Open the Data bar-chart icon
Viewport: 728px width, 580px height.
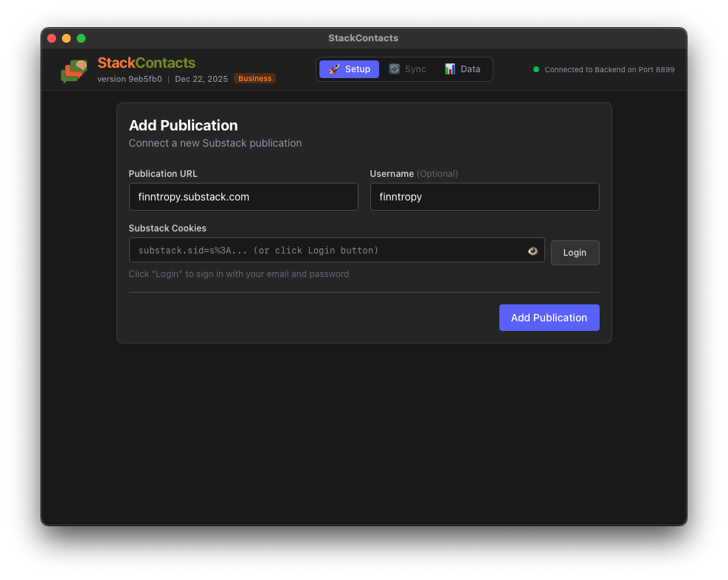coord(450,69)
